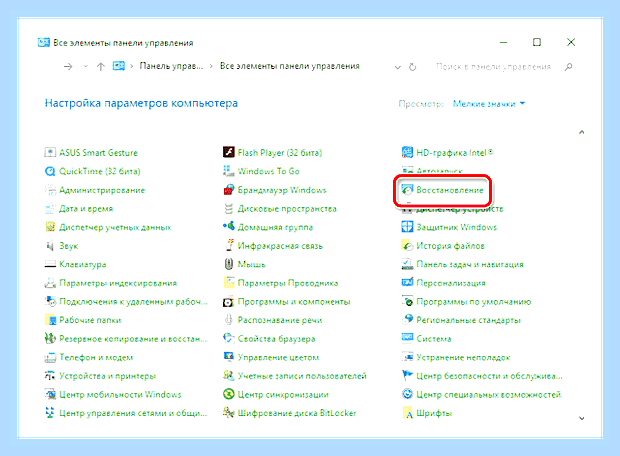Open the Защитник Windows icon
This screenshot has width=620, height=456.
407,227
